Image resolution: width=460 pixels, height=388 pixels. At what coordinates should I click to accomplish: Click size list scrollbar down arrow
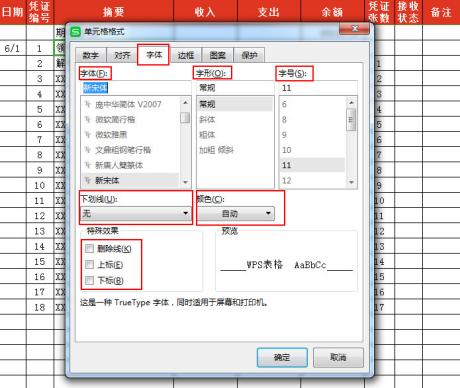click(351, 182)
